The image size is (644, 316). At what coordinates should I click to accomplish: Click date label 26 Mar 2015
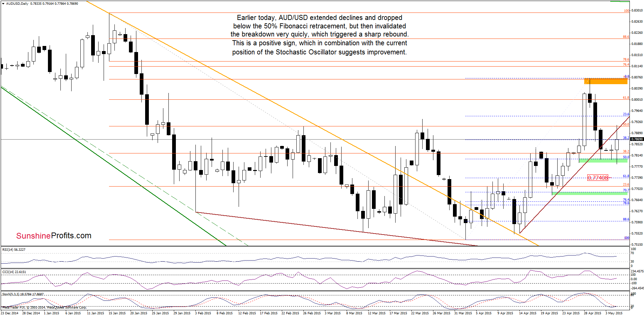pos(441,313)
